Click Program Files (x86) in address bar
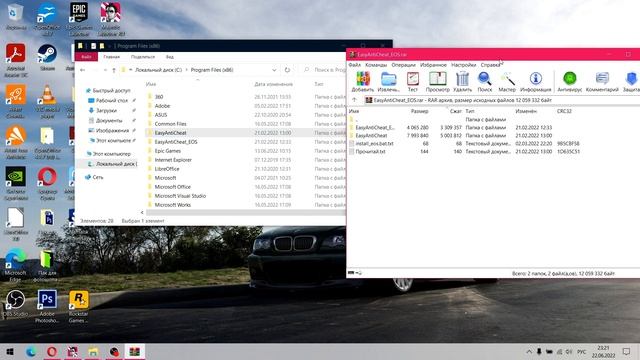This screenshot has height=360, width=640. point(212,70)
